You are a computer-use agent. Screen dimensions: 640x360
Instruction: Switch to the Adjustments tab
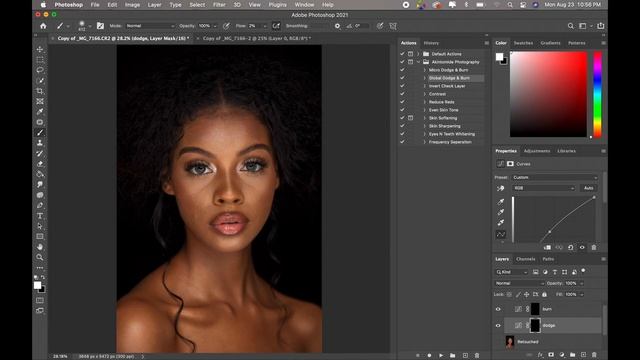537,151
